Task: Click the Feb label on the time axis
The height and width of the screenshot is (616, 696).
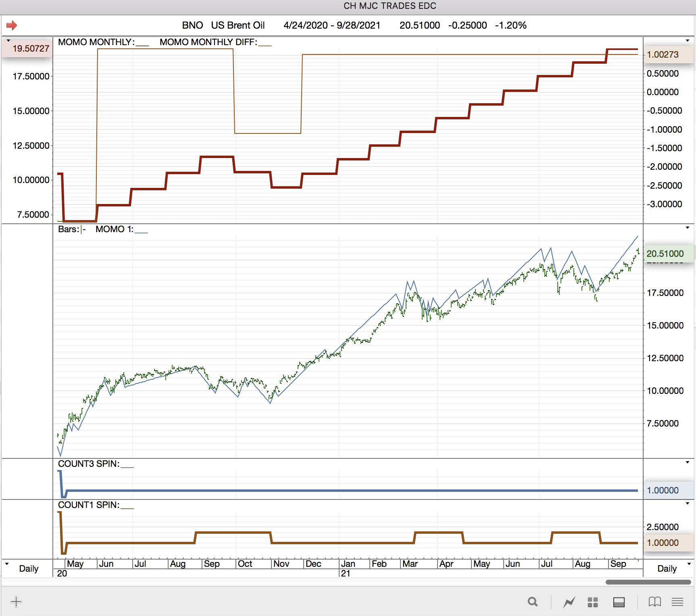Action: 379,564
